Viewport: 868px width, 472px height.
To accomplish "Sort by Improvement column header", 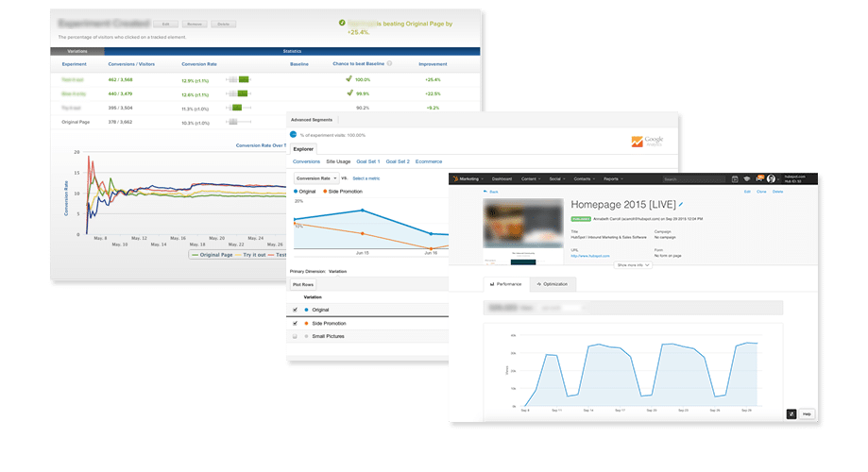I will coord(433,64).
